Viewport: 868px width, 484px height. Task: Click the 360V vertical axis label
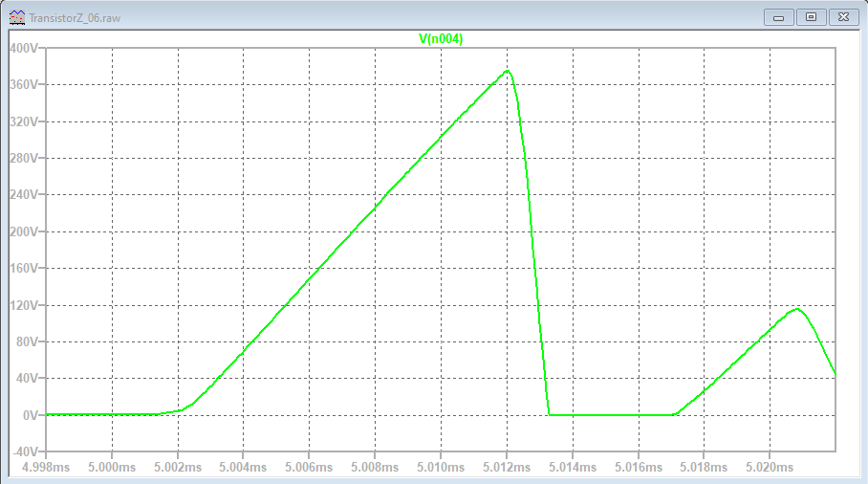(x=22, y=84)
